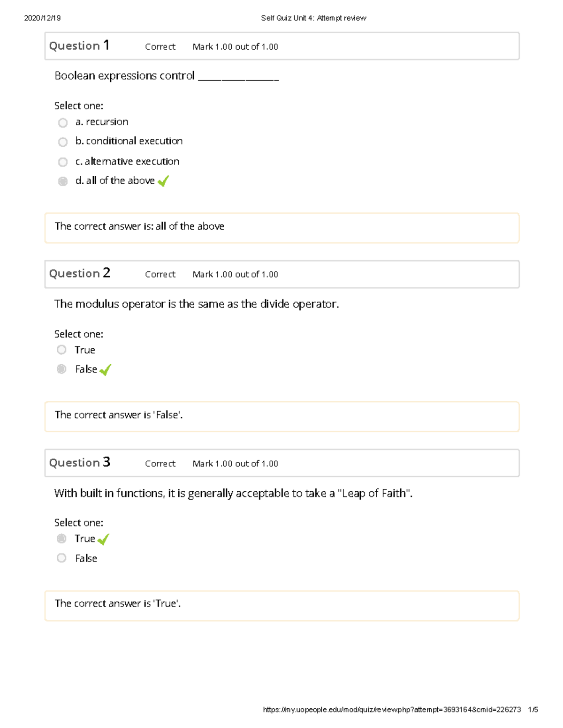The height and width of the screenshot is (728, 563).
Task: Choose True radio for Leap of Faith question
Action: (61, 539)
